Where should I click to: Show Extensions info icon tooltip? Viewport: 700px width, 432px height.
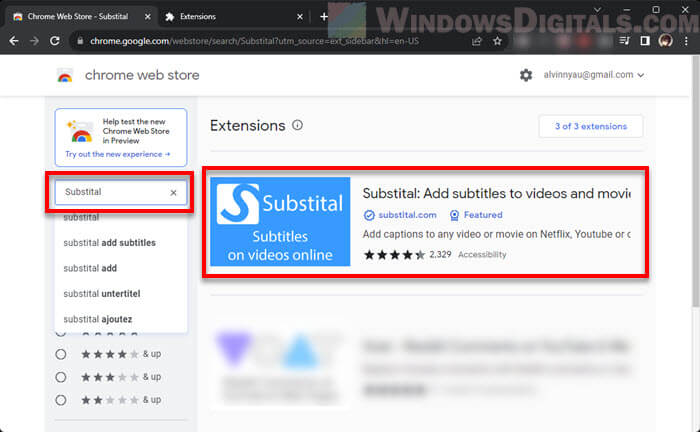(x=297, y=125)
